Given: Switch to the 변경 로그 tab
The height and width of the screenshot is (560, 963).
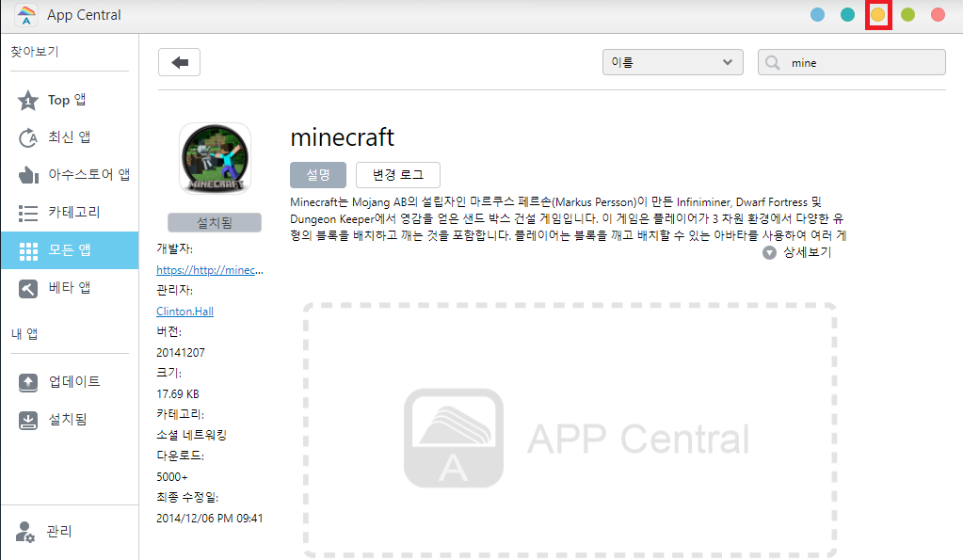Looking at the screenshot, I should pos(398,175).
